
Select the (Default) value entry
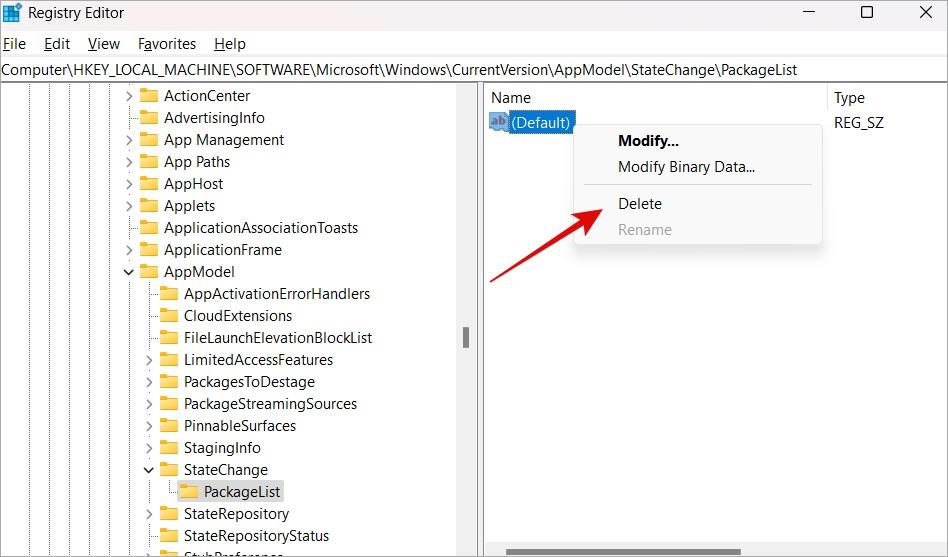(541, 122)
